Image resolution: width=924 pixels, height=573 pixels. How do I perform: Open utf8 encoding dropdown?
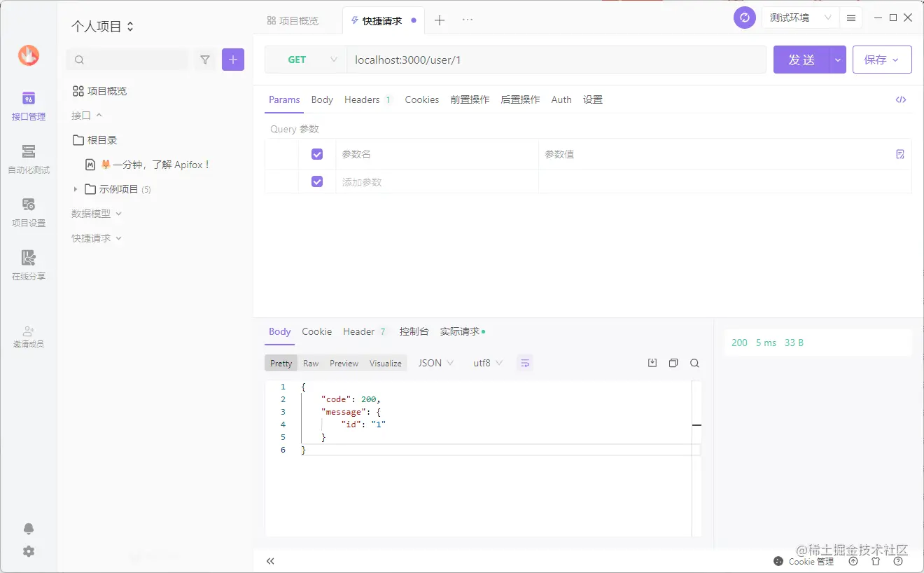[x=488, y=363]
